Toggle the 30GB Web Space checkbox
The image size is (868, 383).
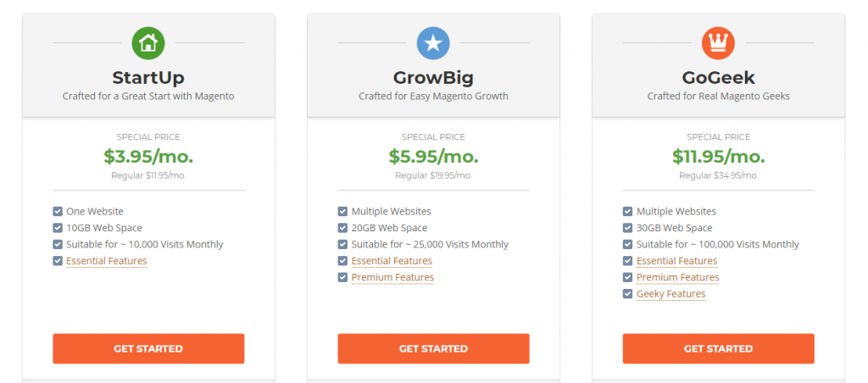[x=628, y=228]
